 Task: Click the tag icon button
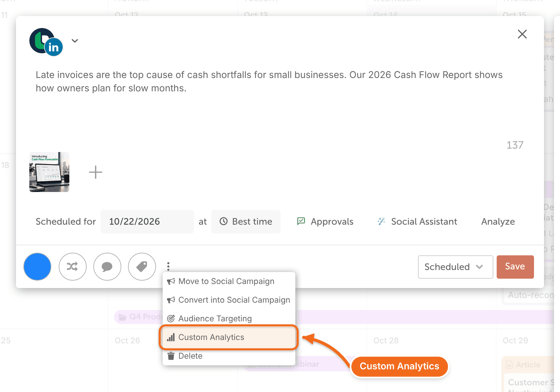(142, 267)
